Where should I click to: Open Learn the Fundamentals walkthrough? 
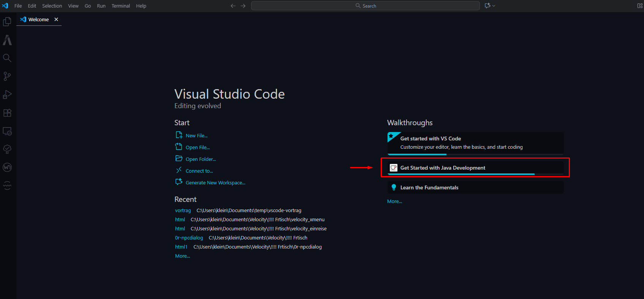coord(475,187)
